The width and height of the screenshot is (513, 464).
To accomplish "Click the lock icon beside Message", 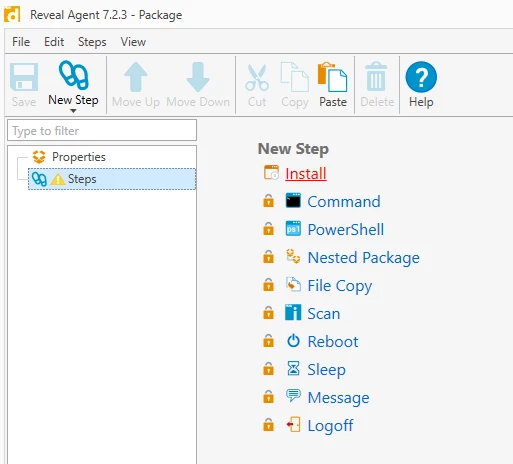I will tap(268, 397).
